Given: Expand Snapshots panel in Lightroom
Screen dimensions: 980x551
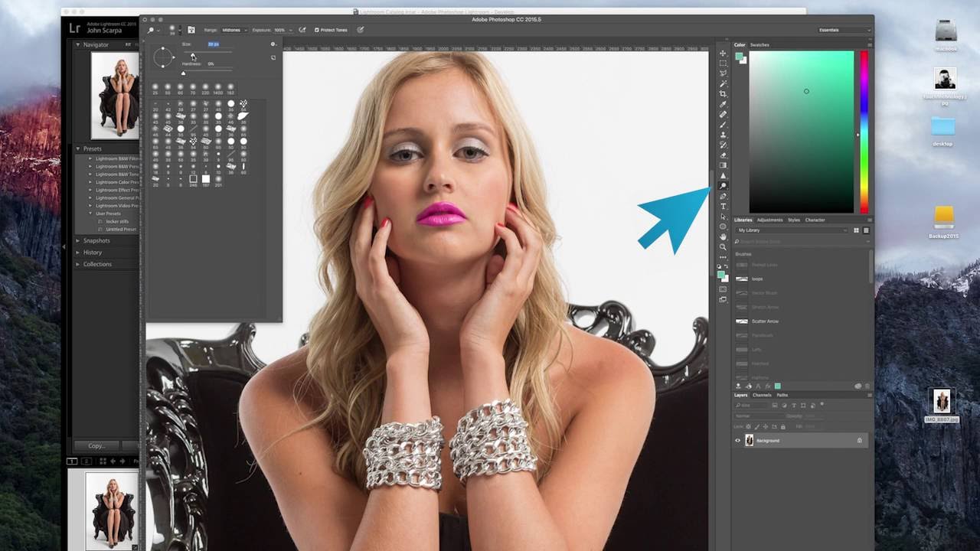Looking at the screenshot, I should (x=77, y=240).
